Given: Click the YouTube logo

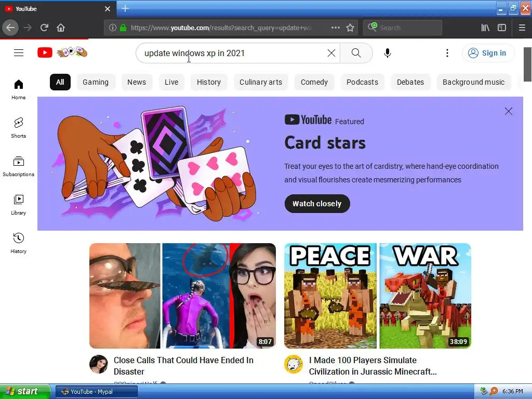Looking at the screenshot, I should [45, 52].
